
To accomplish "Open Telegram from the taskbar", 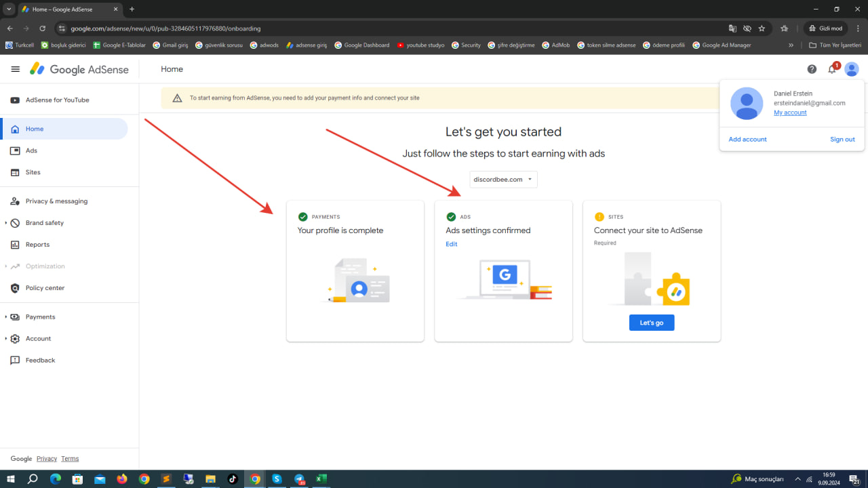I will coord(299,479).
